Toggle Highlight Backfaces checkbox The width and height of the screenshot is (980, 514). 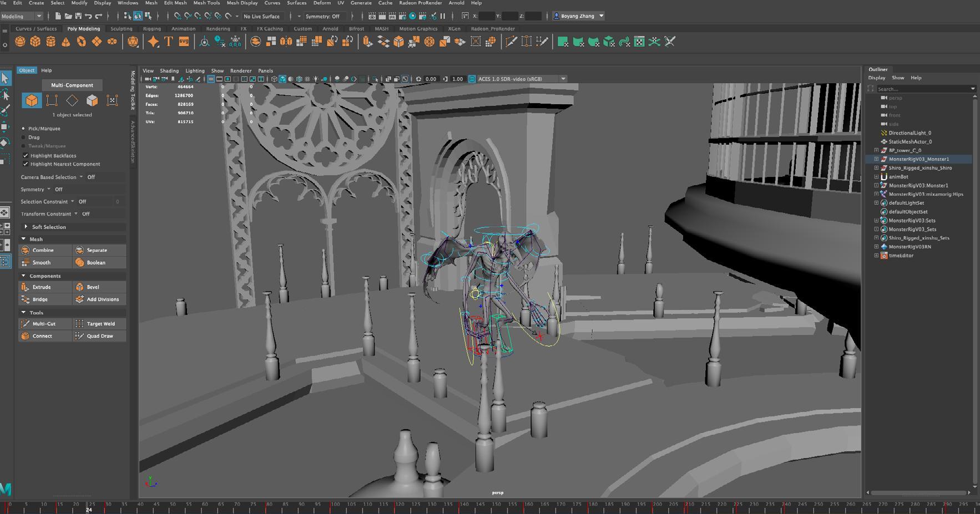click(26, 155)
